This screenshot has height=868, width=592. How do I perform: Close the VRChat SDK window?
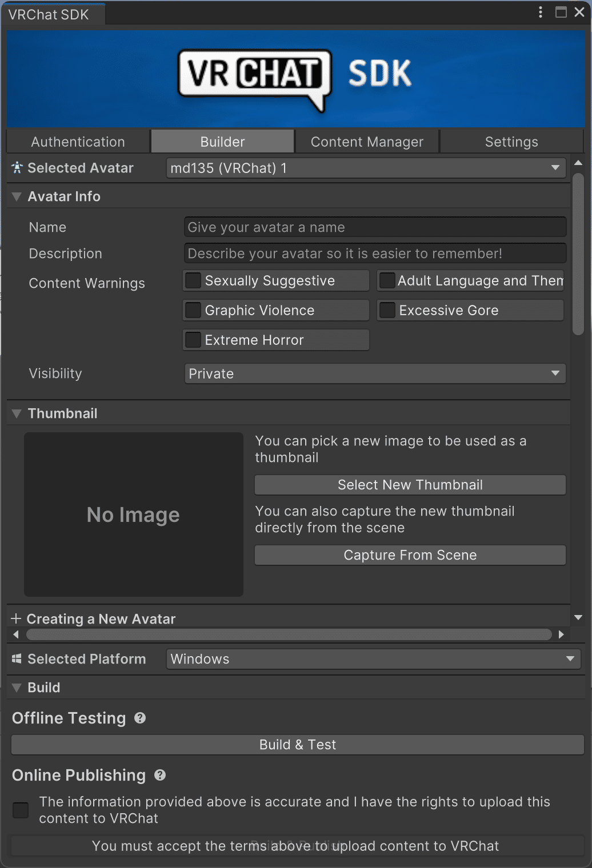(579, 13)
